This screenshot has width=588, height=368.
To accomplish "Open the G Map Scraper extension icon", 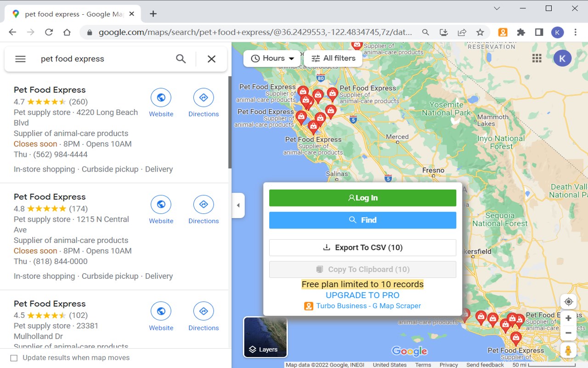I will tap(503, 32).
